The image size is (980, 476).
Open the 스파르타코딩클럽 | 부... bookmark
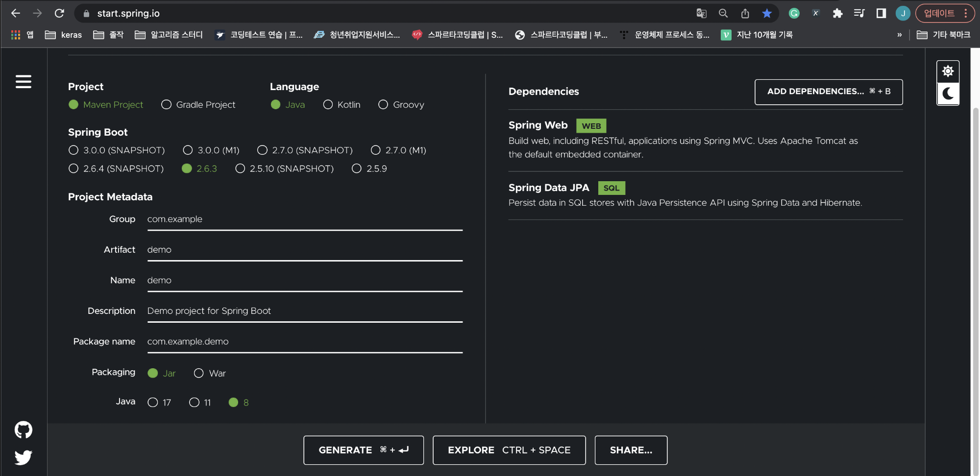point(561,35)
